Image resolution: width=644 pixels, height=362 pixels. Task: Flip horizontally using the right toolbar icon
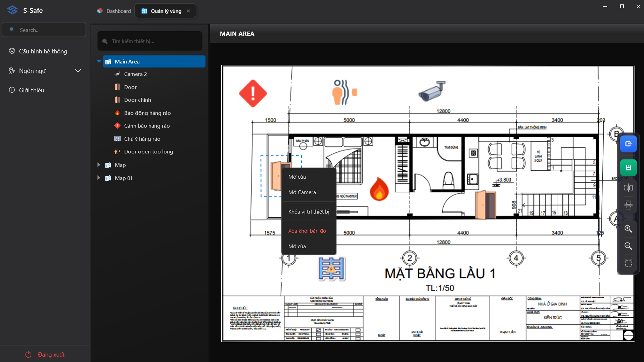(628, 188)
